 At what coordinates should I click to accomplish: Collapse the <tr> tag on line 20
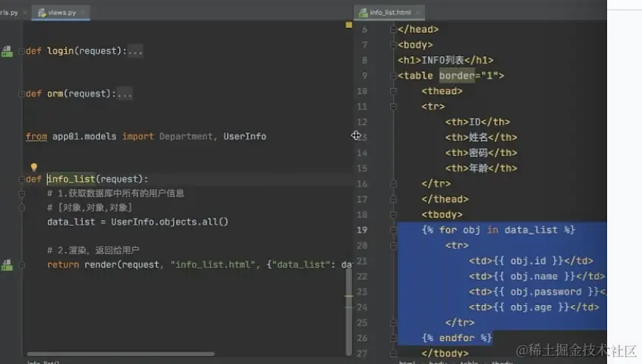tap(393, 246)
